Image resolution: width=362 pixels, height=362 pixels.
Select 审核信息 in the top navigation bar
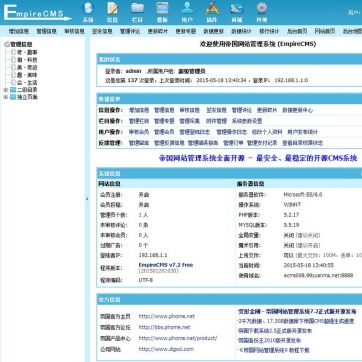coord(75,31)
